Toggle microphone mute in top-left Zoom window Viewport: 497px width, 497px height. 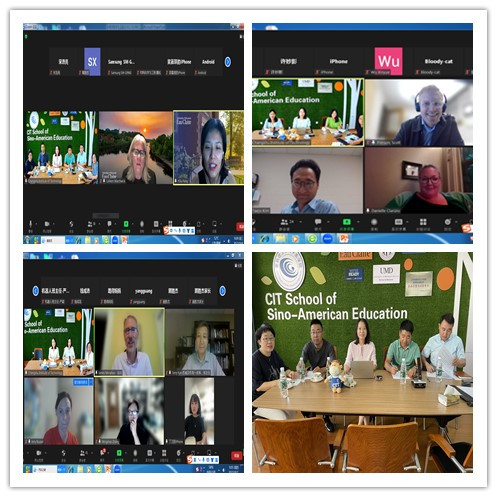[31, 224]
